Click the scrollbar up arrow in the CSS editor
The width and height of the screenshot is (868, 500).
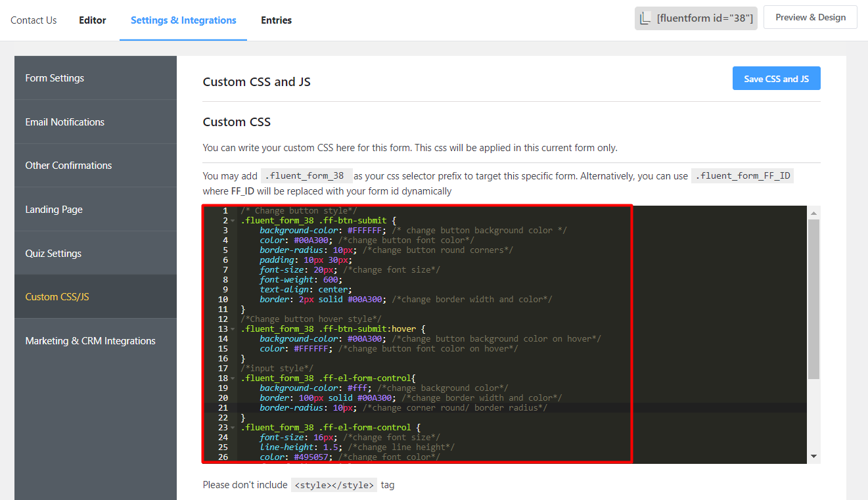click(x=815, y=212)
